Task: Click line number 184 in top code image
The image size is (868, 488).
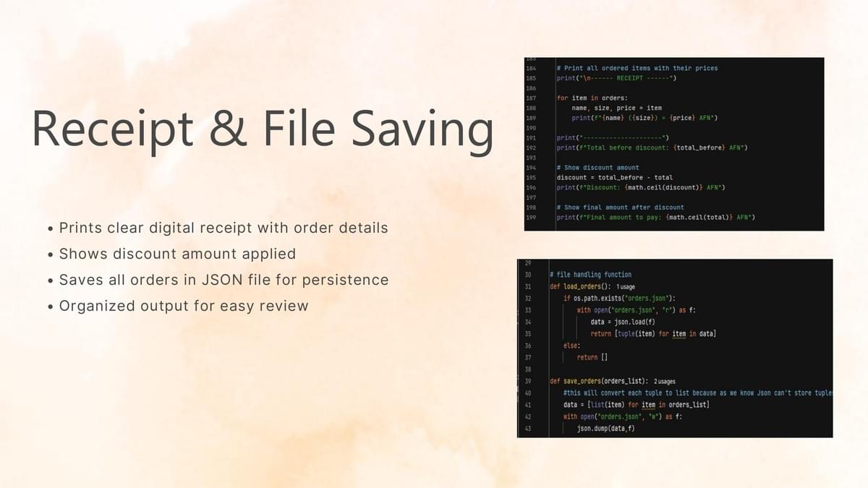Action: [531, 68]
